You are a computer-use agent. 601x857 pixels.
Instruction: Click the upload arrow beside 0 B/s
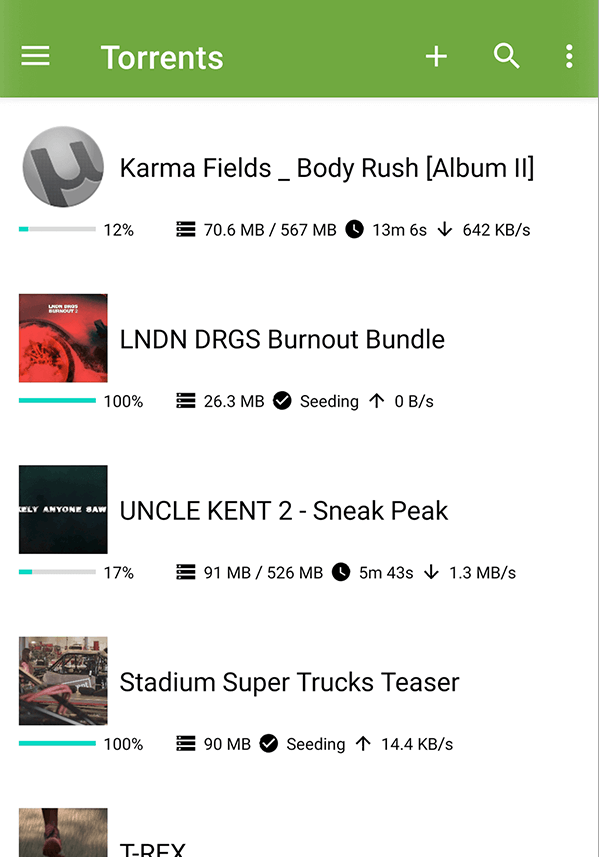[376, 401]
